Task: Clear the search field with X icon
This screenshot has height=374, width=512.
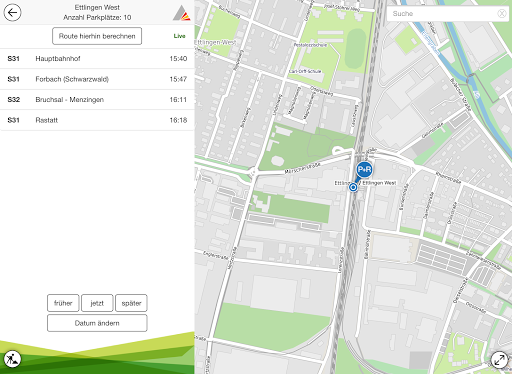Action: (502, 13)
